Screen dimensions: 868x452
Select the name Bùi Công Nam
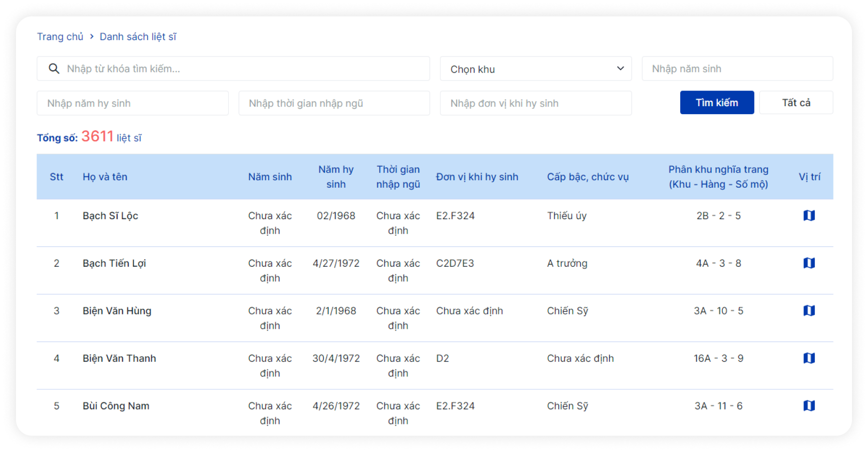pos(116,406)
